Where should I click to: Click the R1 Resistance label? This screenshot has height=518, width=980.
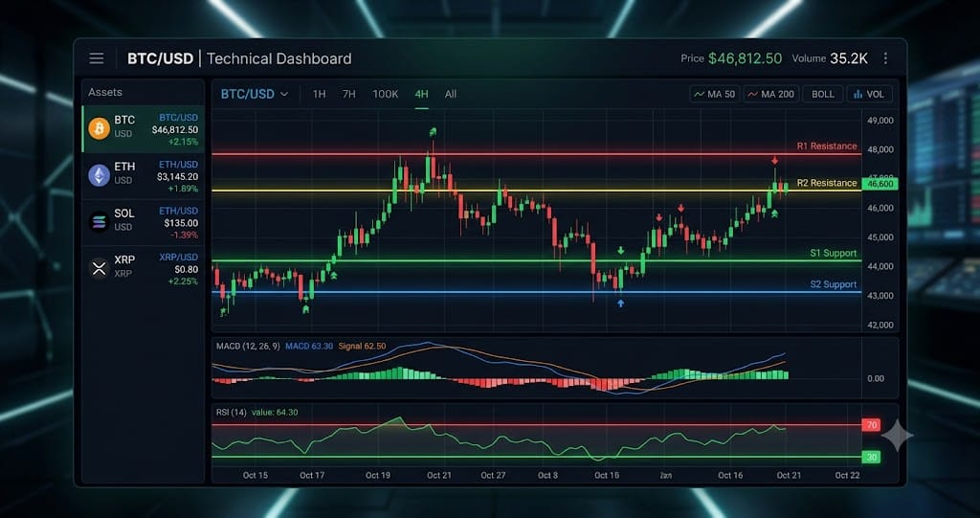(827, 146)
